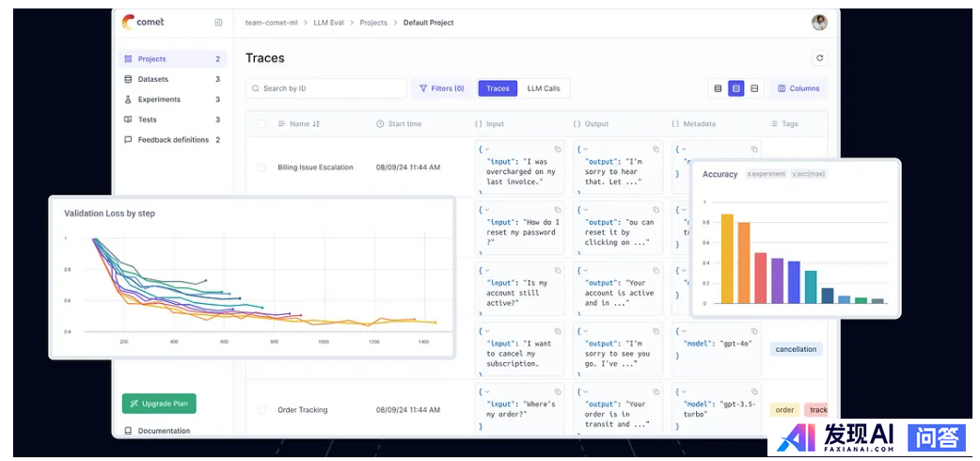The height and width of the screenshot is (461, 980).
Task: Switch to the compact row height icon
Action: click(x=718, y=88)
